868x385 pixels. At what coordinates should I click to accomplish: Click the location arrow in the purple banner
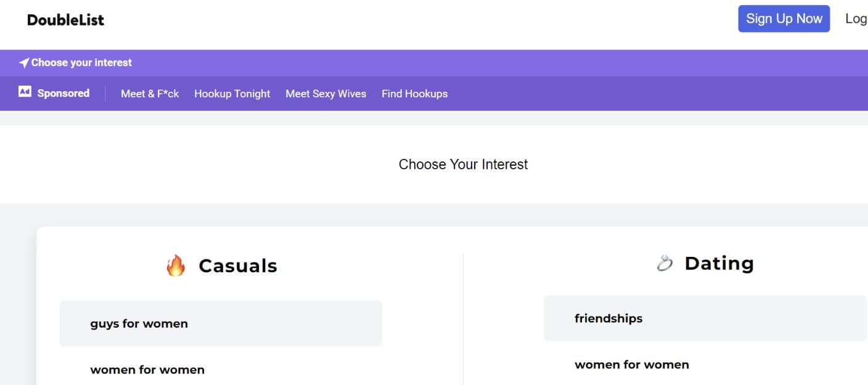(x=23, y=62)
